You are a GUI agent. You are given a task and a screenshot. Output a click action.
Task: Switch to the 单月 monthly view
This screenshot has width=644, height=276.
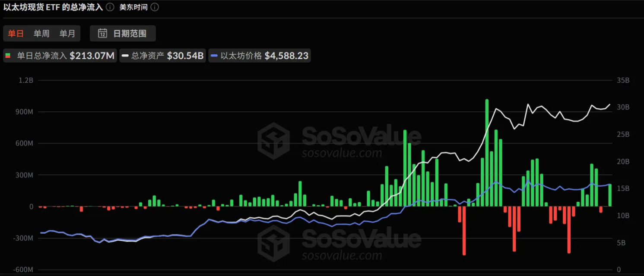coord(67,33)
